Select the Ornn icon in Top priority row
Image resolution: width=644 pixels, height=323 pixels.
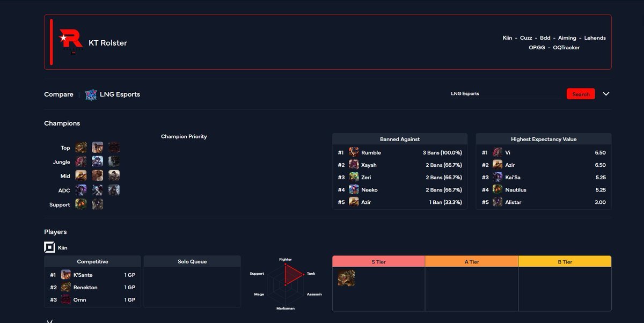[x=114, y=148]
